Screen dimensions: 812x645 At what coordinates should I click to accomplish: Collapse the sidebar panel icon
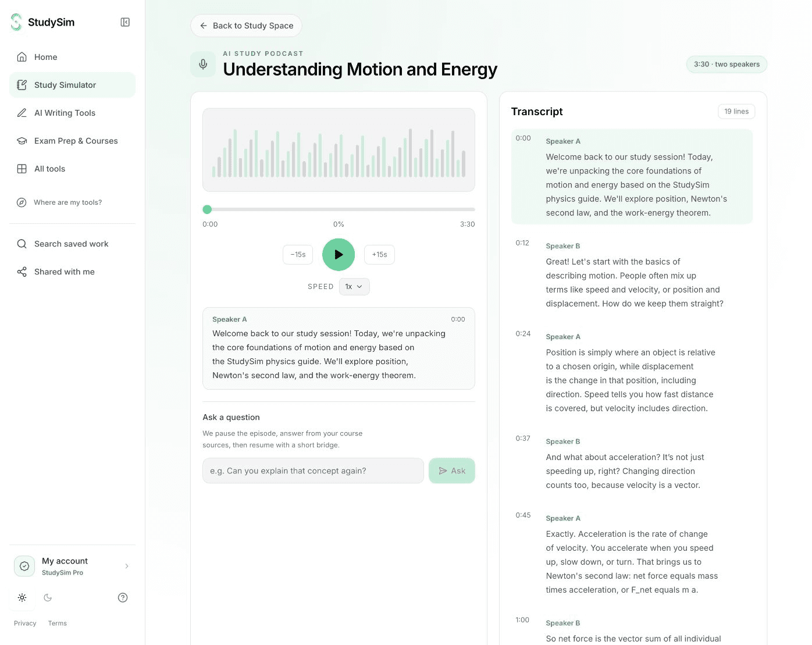coord(125,22)
